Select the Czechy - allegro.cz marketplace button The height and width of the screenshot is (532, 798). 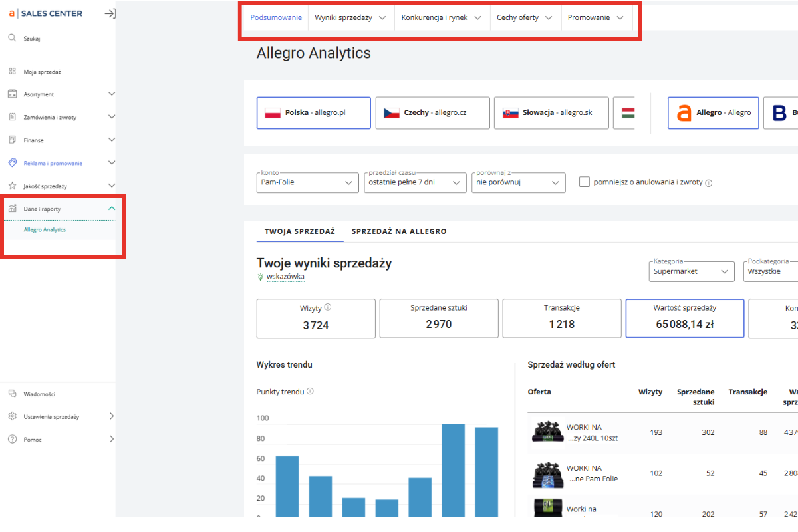click(433, 113)
